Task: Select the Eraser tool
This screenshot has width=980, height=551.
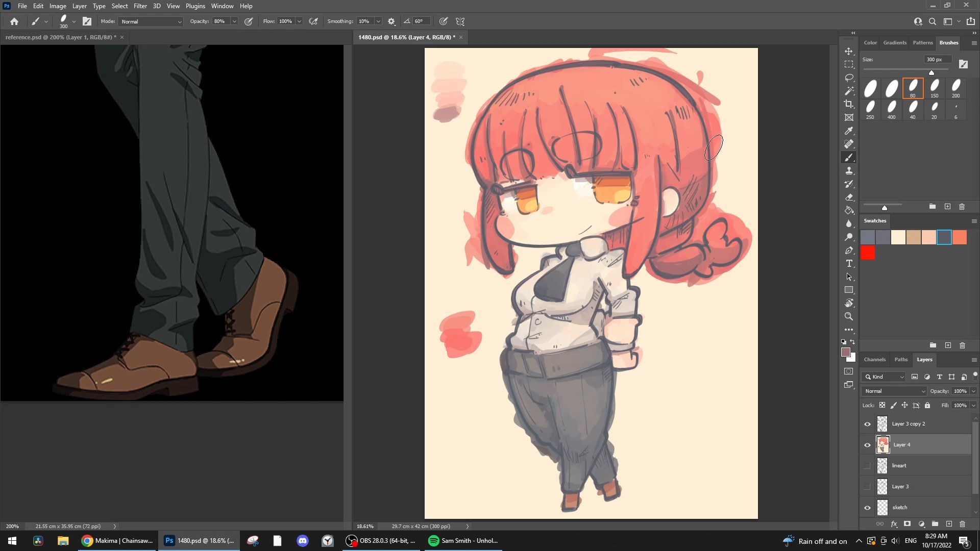Action: click(x=849, y=197)
